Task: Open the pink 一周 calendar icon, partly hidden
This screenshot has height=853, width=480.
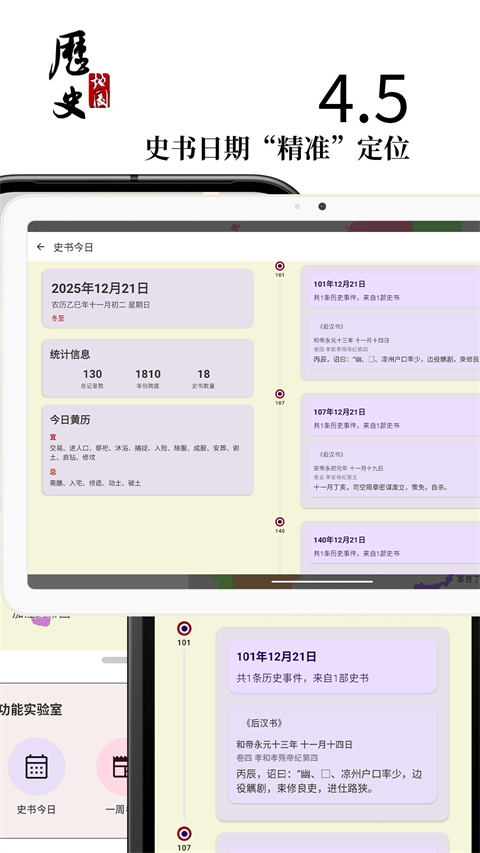Action: click(x=114, y=766)
